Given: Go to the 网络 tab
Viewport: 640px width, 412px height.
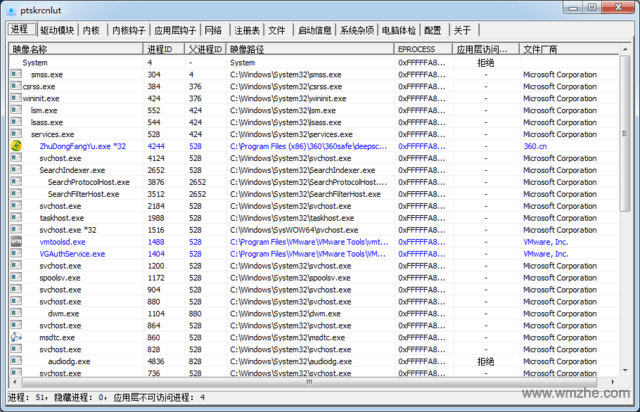Looking at the screenshot, I should [213, 31].
